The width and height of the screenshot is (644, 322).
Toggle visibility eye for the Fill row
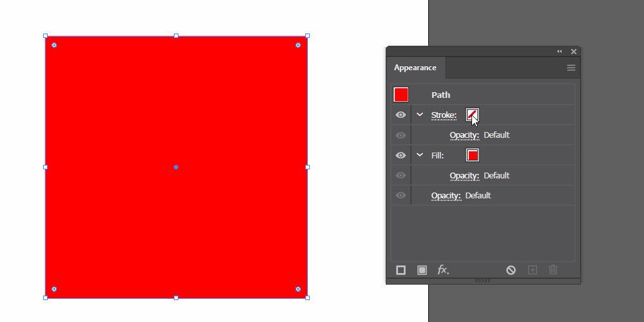(x=401, y=155)
